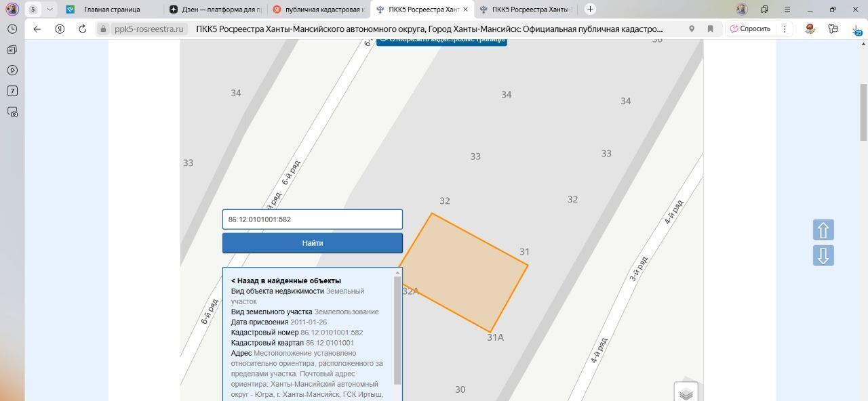Image resolution: width=868 pixels, height=401 pixels.
Task: Switch to the Дзен platform tab
Action: pos(216,9)
